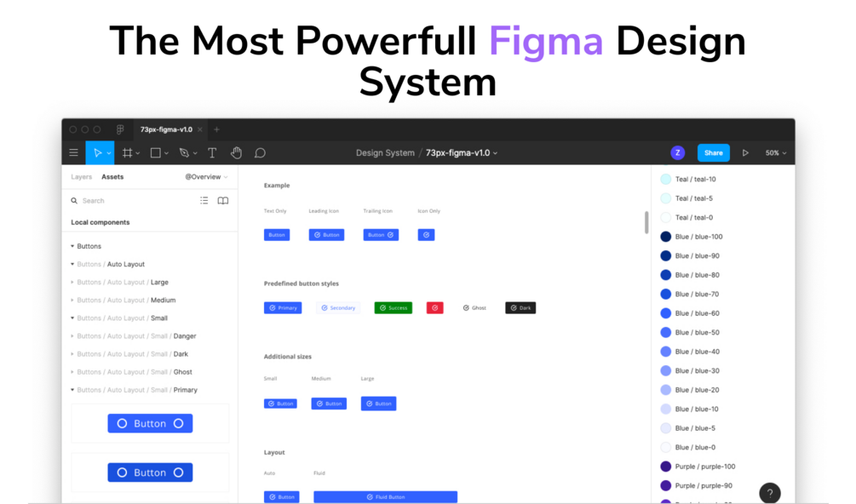Expand the Small / Danger group
856x504 pixels.
click(72, 336)
